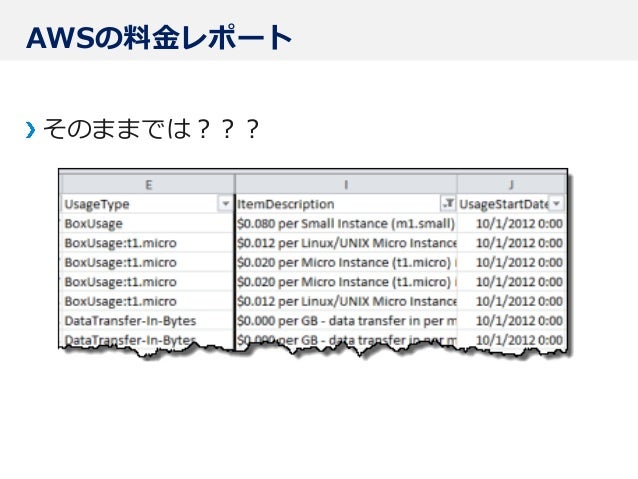
Task: Click the UsageType header cell
Action: [x=148, y=203]
